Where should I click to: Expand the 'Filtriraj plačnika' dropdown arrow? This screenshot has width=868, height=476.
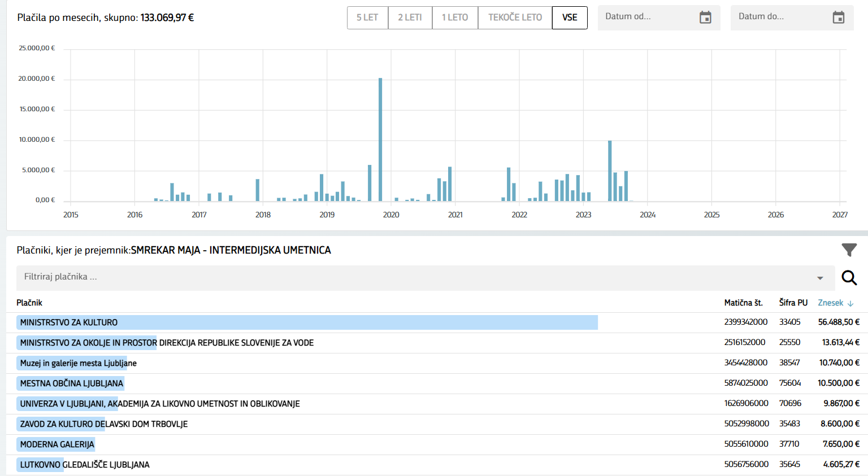tap(820, 278)
